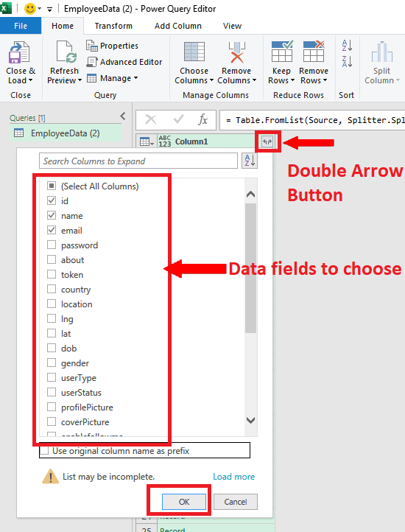
Task: Open the Manage query dropdown
Action: 112,78
